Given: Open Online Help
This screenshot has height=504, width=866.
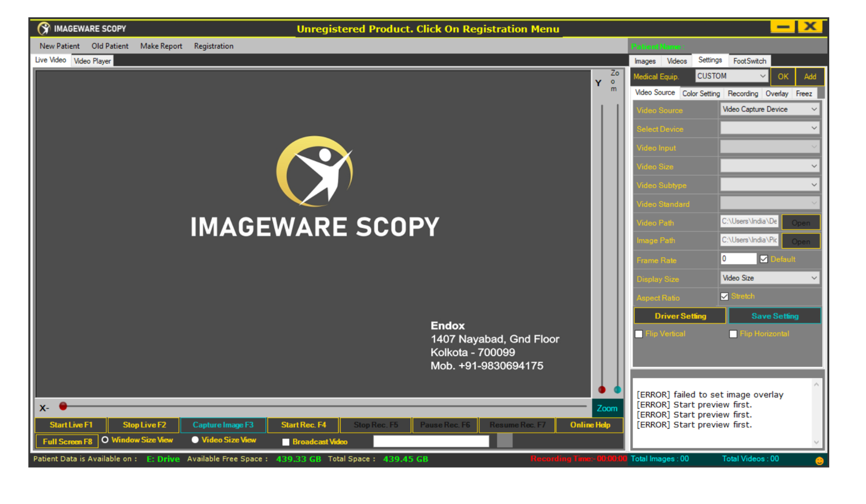Looking at the screenshot, I should coord(589,425).
